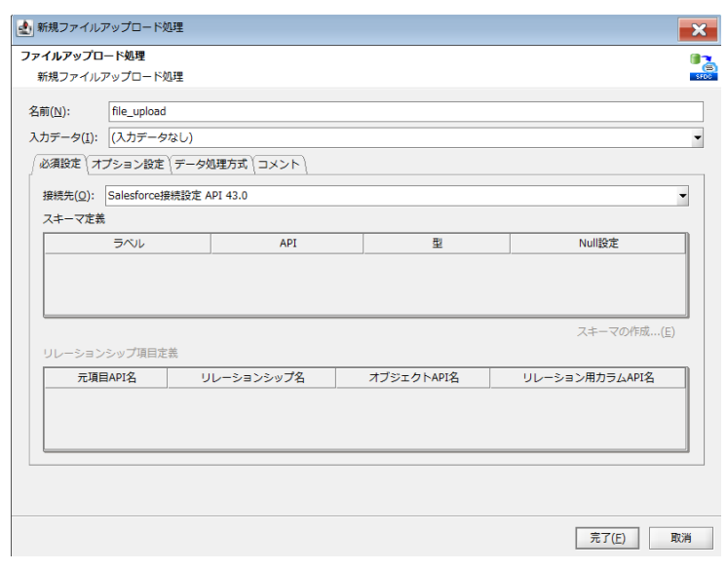This screenshot has height=570, width=728.
Task: Click the application icon in the title bar
Action: 24,28
